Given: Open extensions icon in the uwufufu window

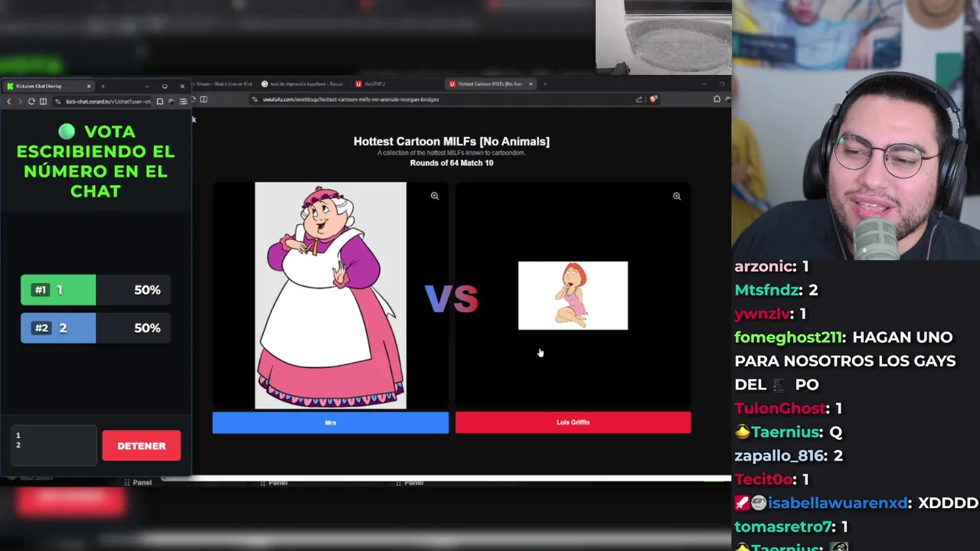Looking at the screenshot, I should (716, 99).
